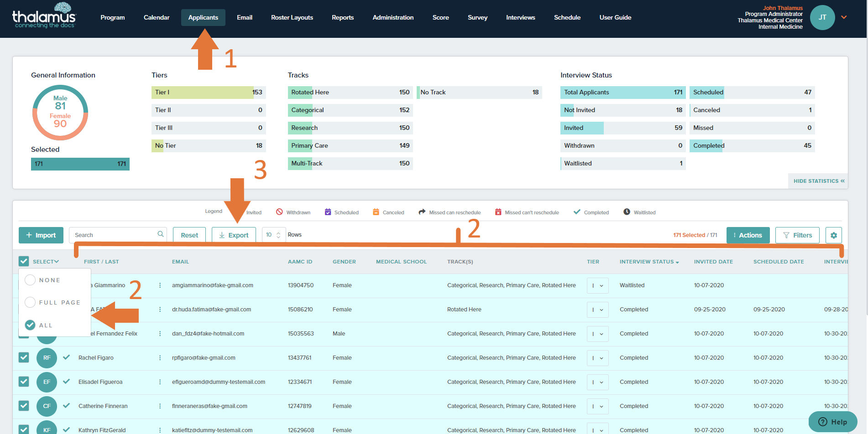Click the Selected 171 progress bar
868x434 pixels.
click(80, 164)
